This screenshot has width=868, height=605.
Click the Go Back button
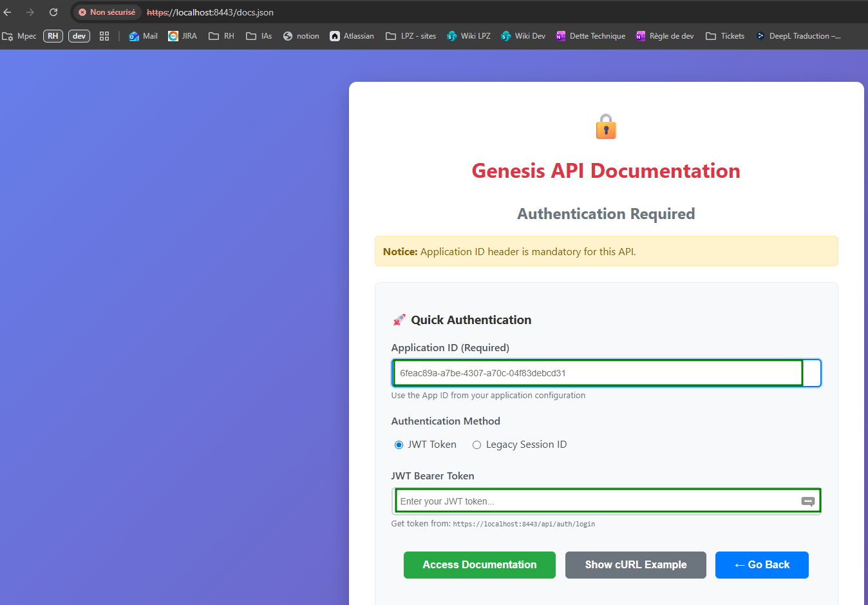click(x=762, y=564)
